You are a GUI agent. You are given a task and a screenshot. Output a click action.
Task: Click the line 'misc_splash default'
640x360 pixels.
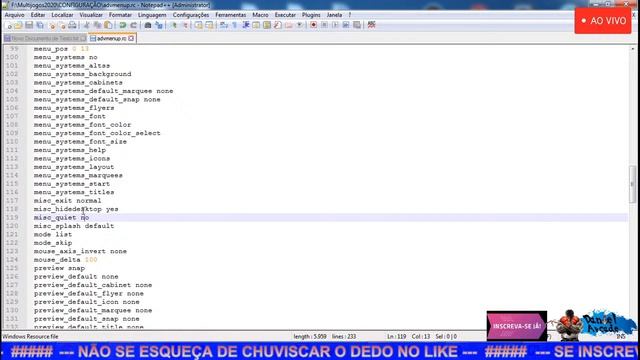pyautogui.click(x=74, y=226)
